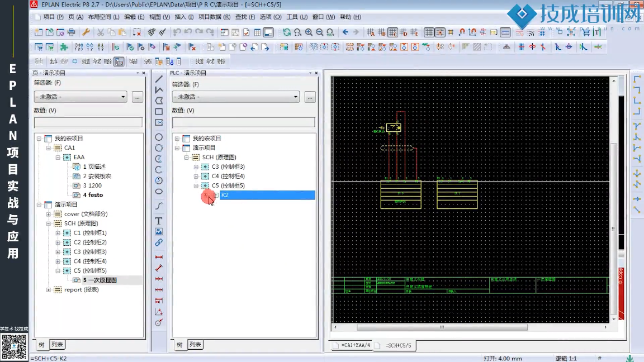Viewport: 644px width, 362px height.
Task: Select the Polygon drawing tool
Action: tap(159, 101)
